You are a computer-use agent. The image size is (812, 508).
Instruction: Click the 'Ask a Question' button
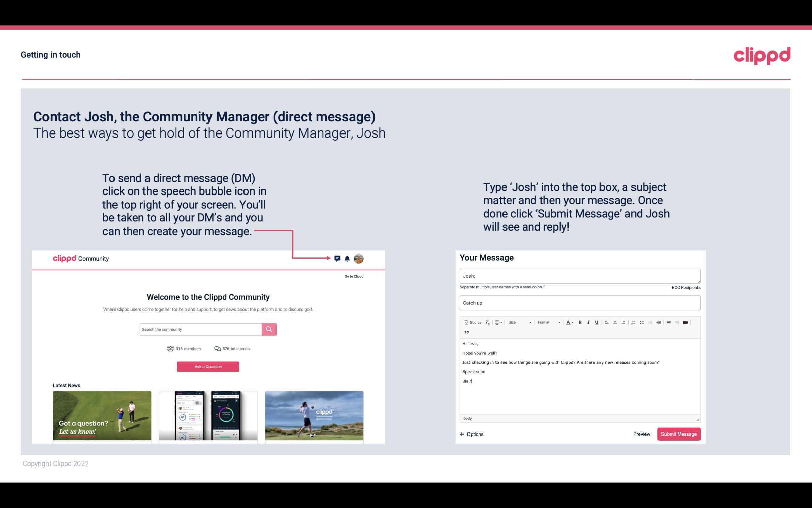coord(209,366)
